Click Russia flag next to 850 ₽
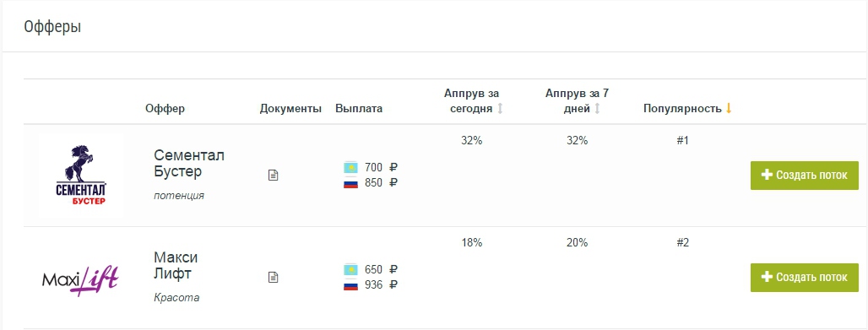Viewport: 868px width, 330px height. point(351,182)
